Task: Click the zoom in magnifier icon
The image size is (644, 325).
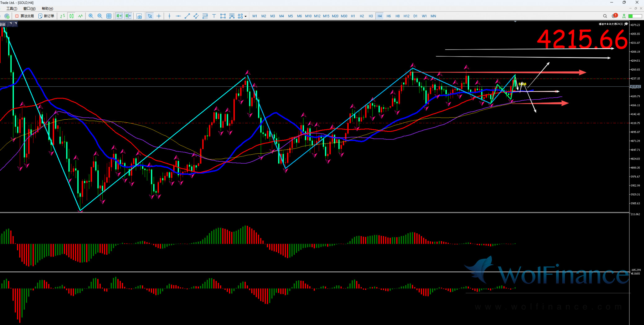Action: coord(91,16)
